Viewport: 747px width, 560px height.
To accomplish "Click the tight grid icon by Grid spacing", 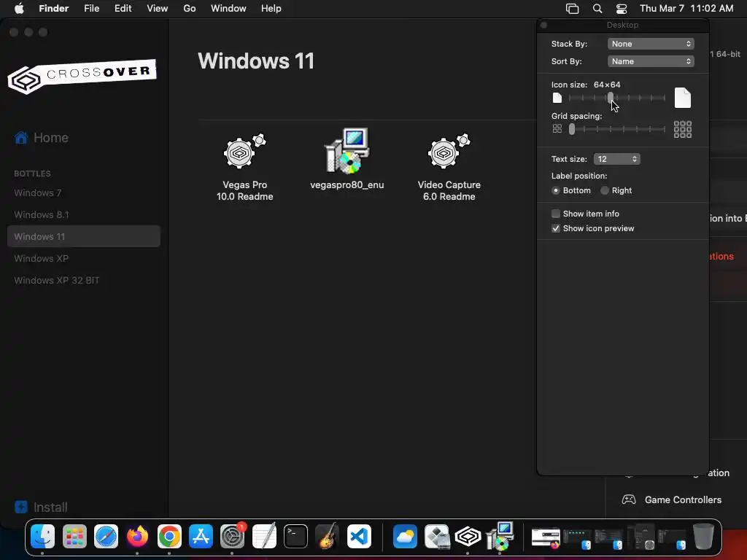I will click(557, 128).
